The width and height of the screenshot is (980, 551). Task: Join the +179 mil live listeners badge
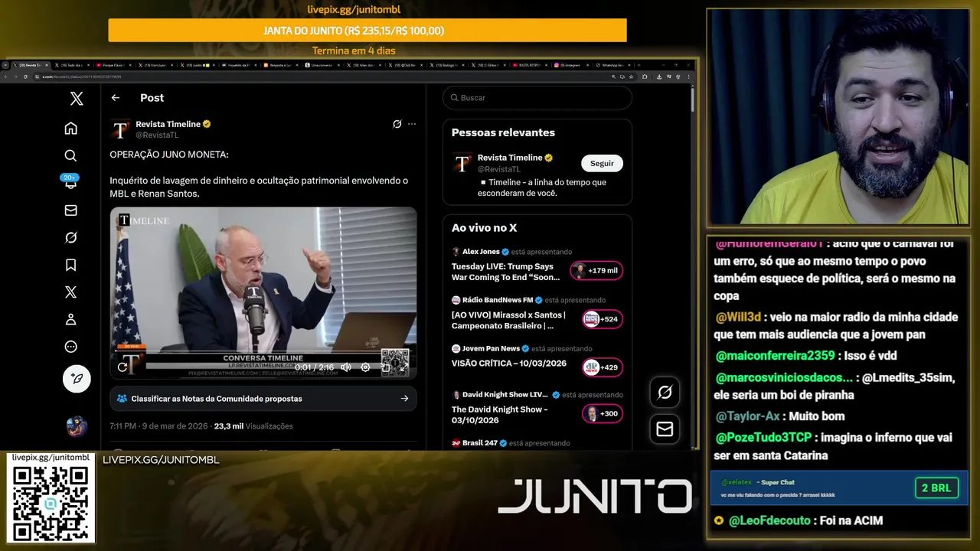pyautogui.click(x=596, y=270)
